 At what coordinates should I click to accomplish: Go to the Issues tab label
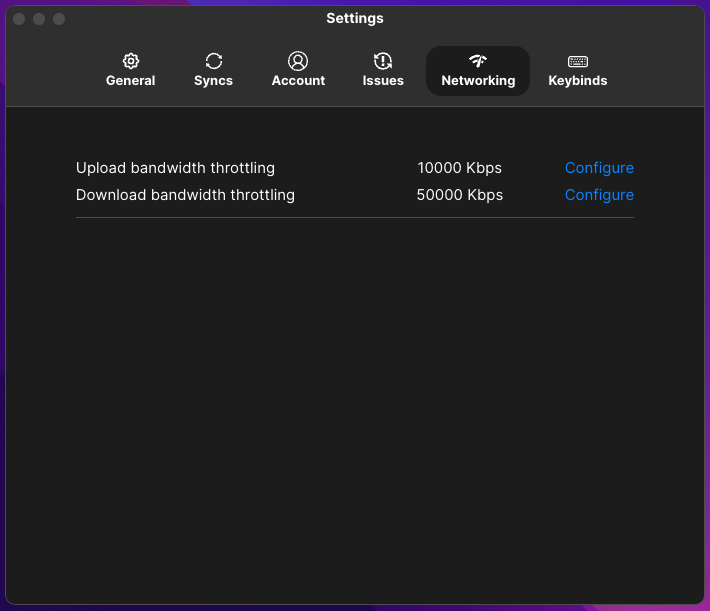tap(383, 81)
